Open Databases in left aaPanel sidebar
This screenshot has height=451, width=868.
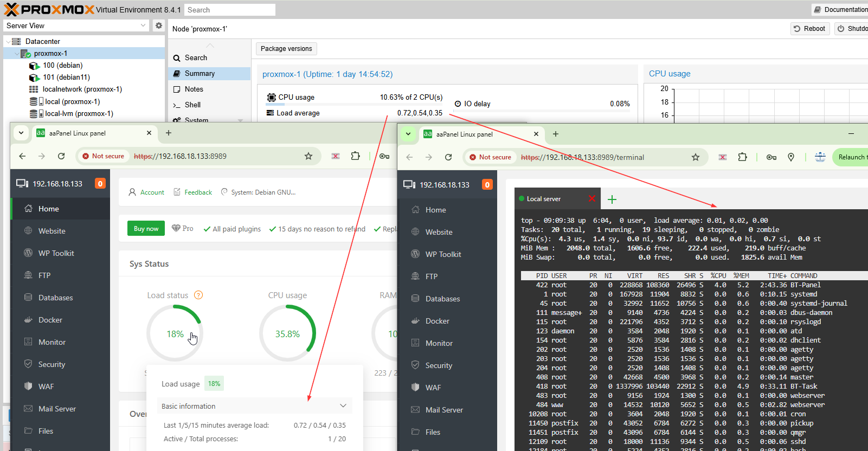60,298
